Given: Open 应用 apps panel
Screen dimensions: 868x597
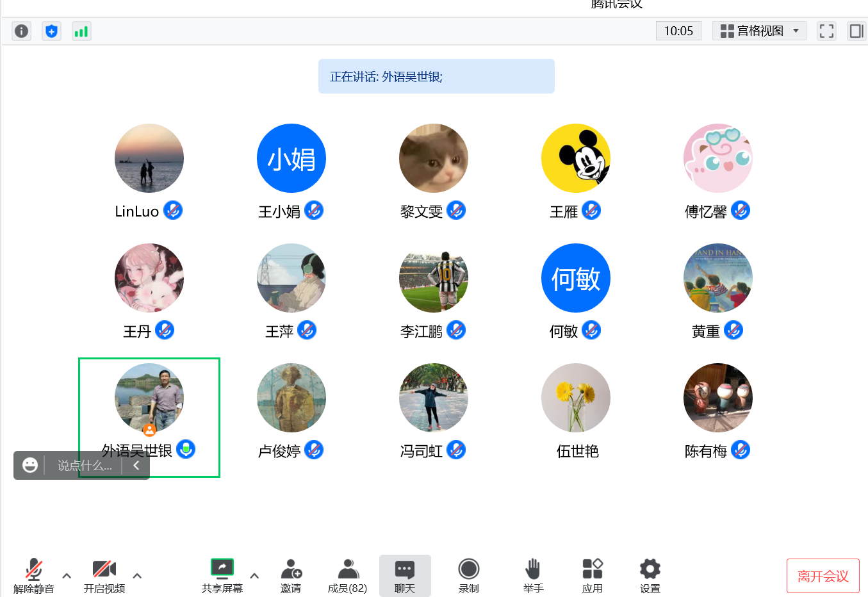Looking at the screenshot, I should pyautogui.click(x=592, y=575).
